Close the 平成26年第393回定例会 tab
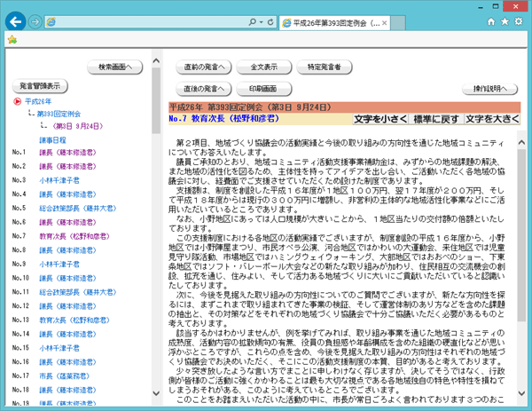The image size is (532, 411). 384,23
